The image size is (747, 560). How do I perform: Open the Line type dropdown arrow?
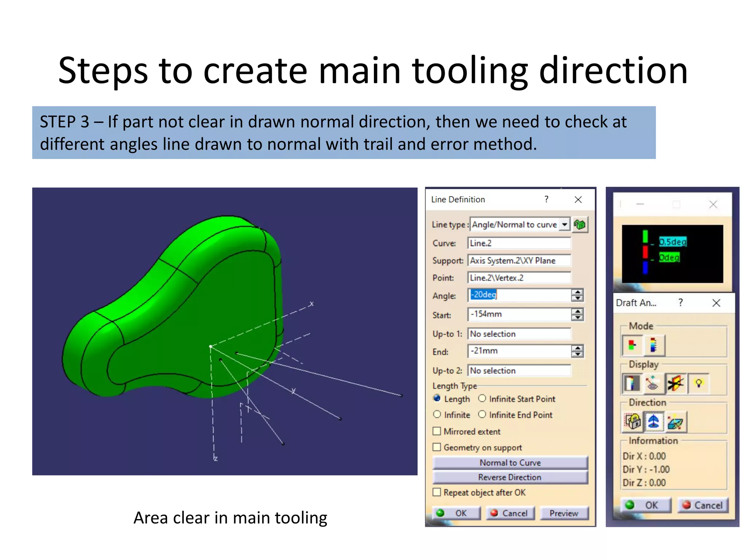coord(565,225)
